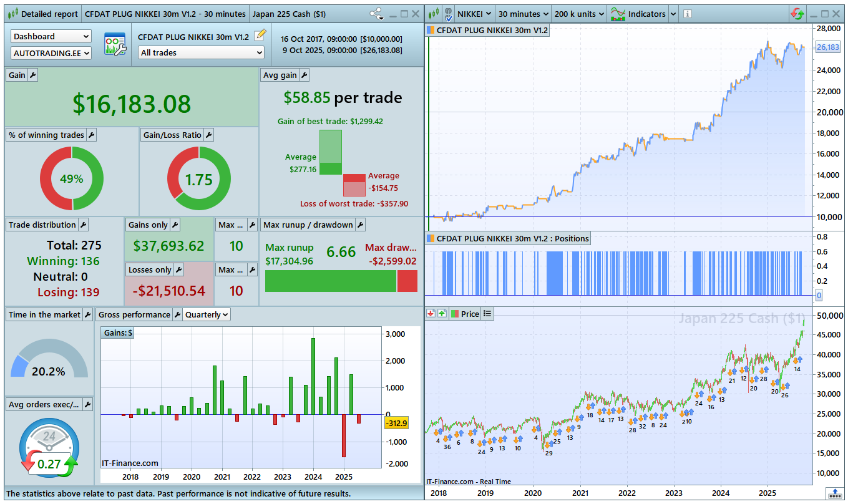Open the Dashboard view dropdown

(x=51, y=37)
